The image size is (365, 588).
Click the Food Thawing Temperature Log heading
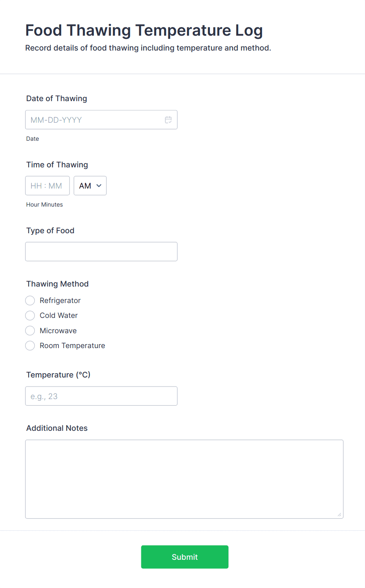coord(144,30)
